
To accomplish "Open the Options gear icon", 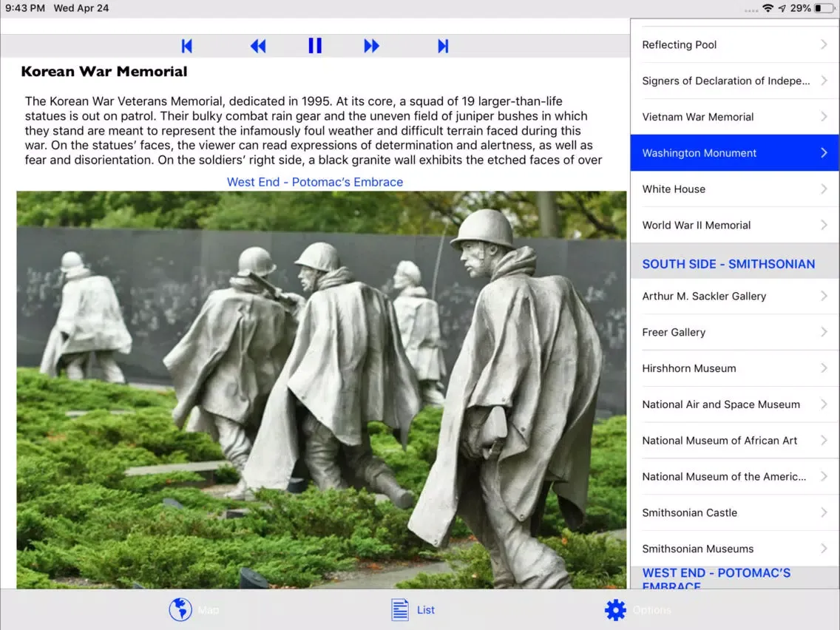I will [615, 609].
